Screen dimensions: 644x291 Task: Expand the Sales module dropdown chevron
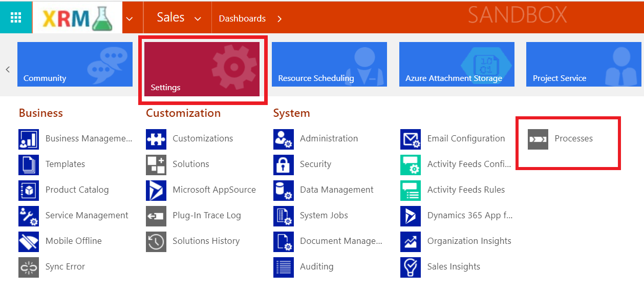(198, 19)
